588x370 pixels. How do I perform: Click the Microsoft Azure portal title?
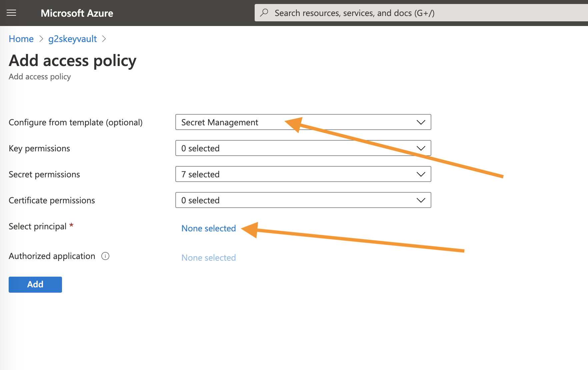coord(77,13)
